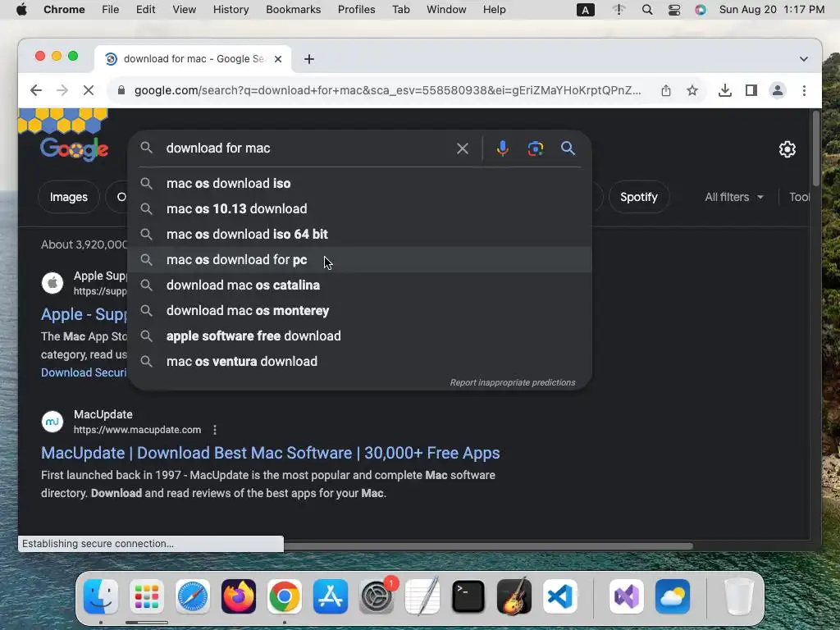Open System Settings in the Dock
The width and height of the screenshot is (840, 630).
[376, 596]
